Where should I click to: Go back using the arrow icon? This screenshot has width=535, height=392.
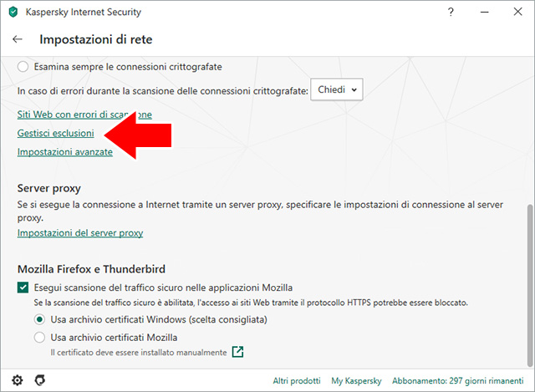point(18,39)
